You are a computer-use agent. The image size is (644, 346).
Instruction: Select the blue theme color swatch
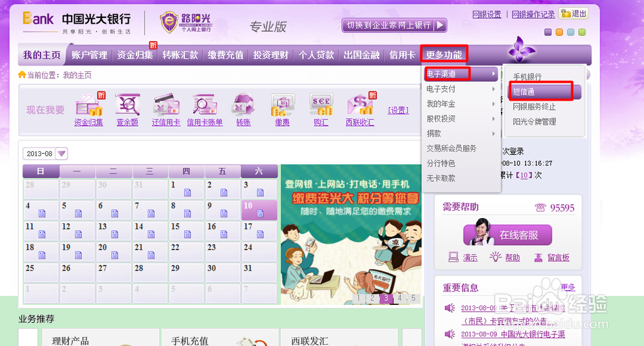[571, 32]
